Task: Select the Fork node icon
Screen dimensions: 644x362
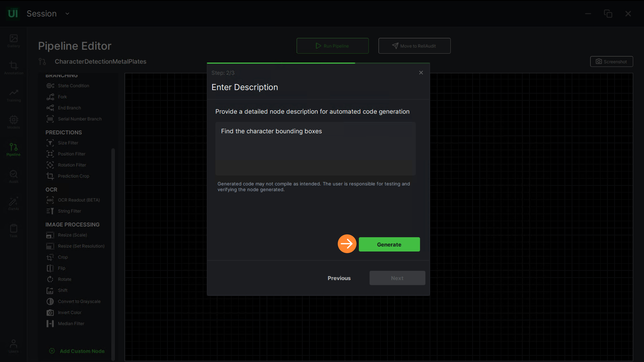Action: tap(50, 97)
